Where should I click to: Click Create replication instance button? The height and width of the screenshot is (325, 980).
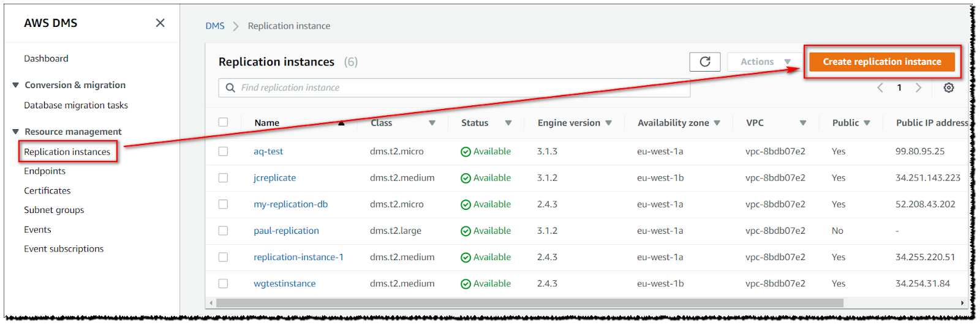pos(882,62)
